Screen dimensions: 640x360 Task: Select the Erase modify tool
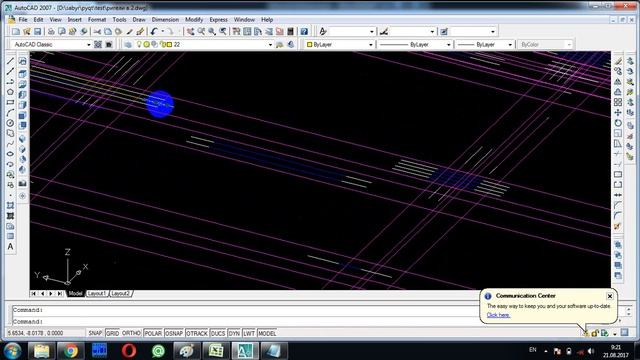pos(618,61)
